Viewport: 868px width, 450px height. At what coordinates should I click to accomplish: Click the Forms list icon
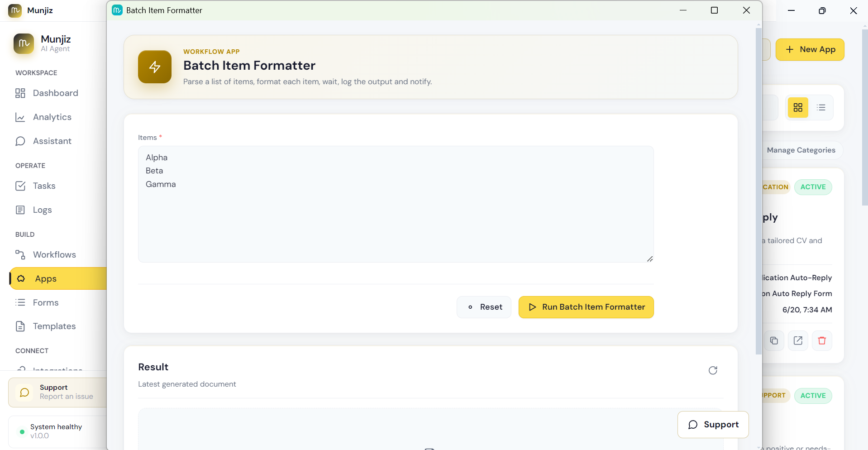[x=20, y=302]
